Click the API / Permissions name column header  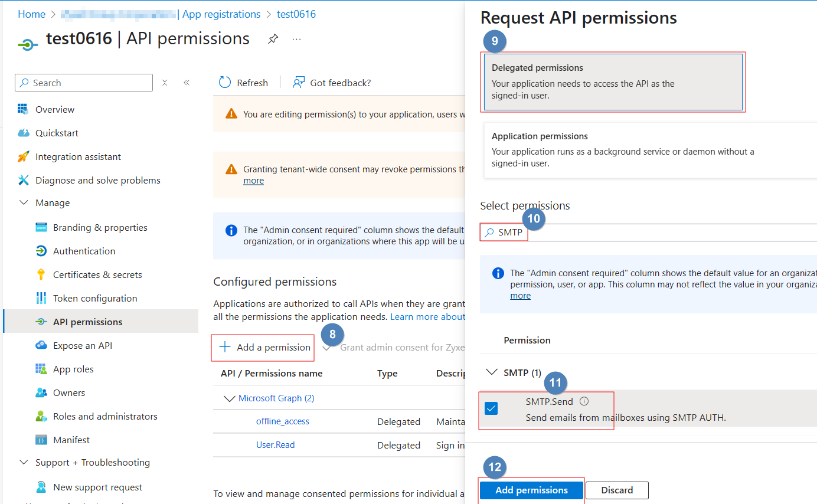point(272,374)
